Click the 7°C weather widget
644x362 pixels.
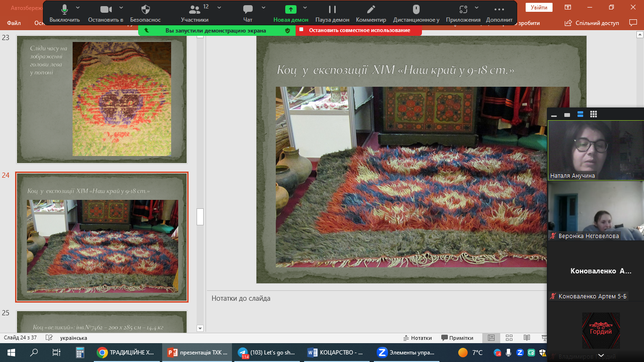coord(471,352)
